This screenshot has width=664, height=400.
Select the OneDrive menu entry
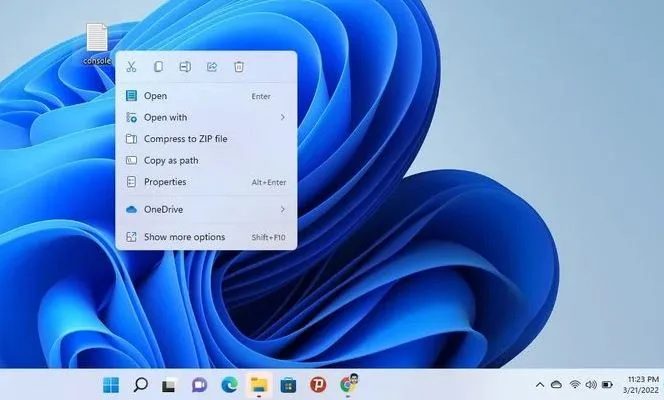click(206, 210)
